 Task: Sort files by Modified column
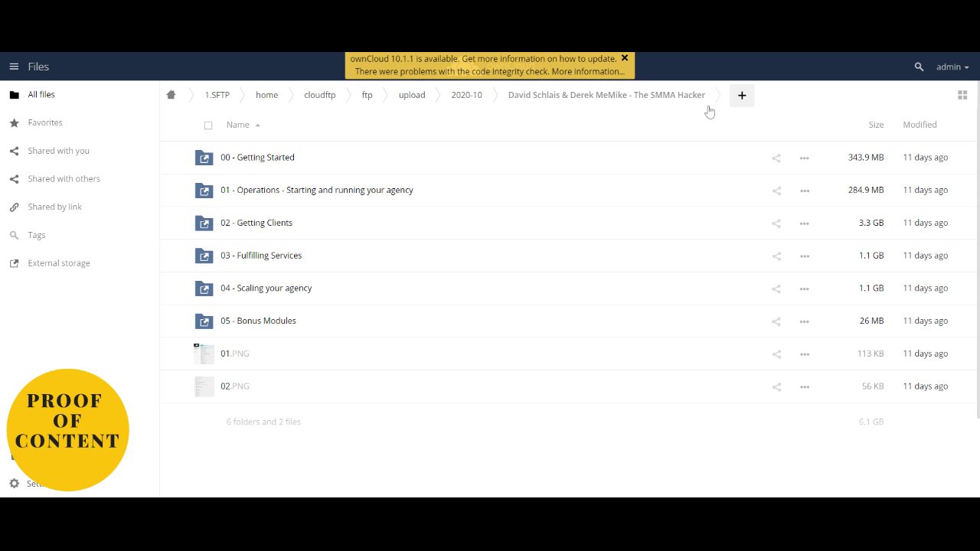click(920, 125)
